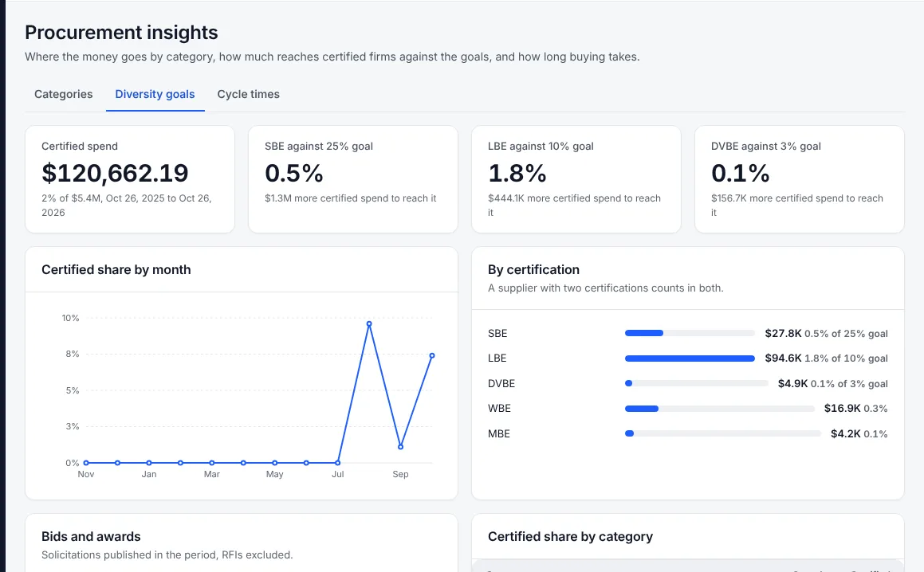Click the chart data point above Sep
The image size is (924, 572).
(401, 446)
